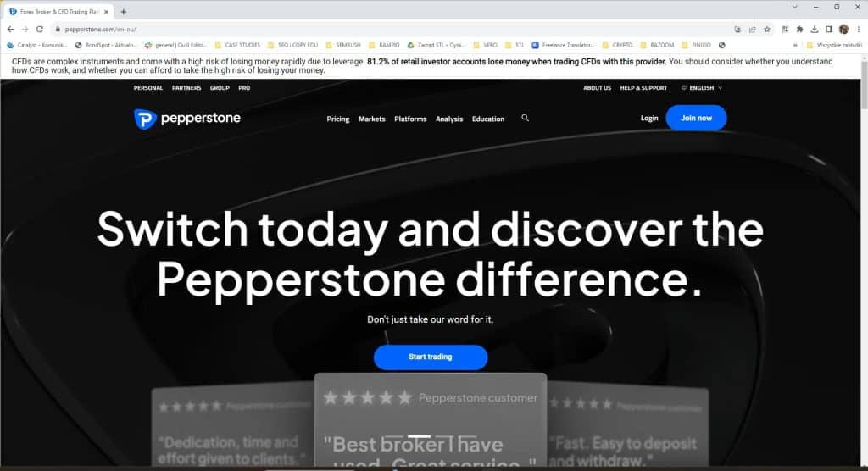868x471 pixels.
Task: Bookmark this page with the star icon
Action: 767,29
